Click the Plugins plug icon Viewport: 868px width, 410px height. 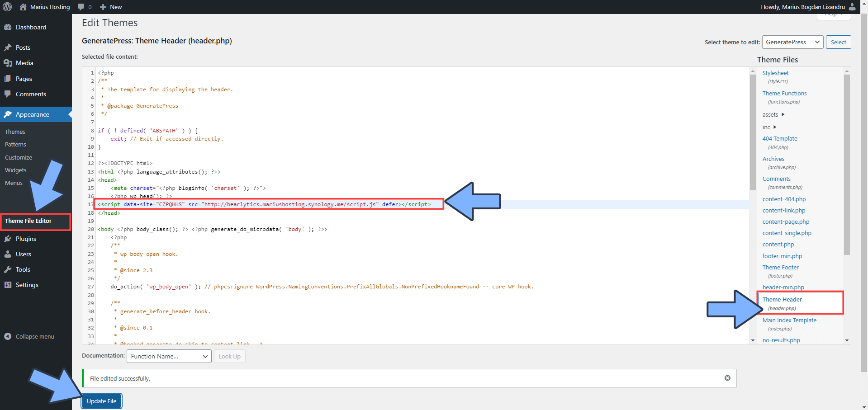8,239
